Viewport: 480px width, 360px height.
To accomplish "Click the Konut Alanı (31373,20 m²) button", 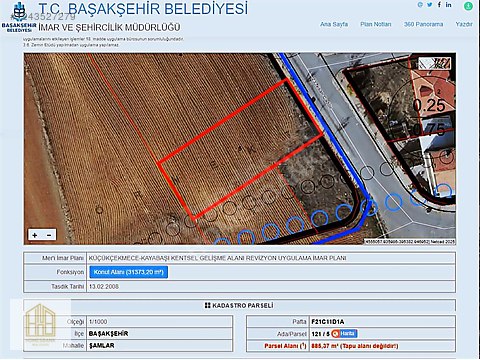I will coord(129,272).
